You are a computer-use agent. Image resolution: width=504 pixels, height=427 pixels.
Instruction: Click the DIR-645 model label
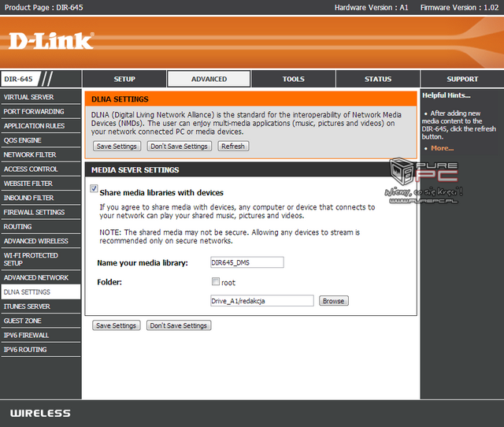pos(18,79)
